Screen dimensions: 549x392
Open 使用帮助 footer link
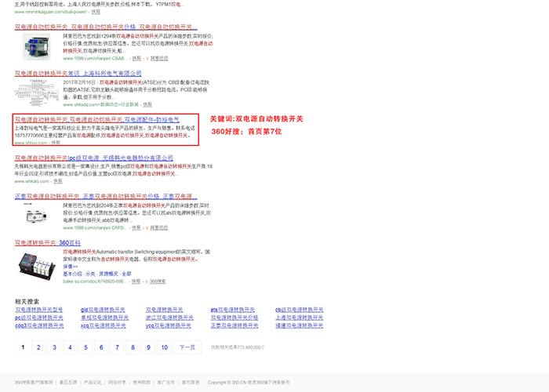[141, 383]
